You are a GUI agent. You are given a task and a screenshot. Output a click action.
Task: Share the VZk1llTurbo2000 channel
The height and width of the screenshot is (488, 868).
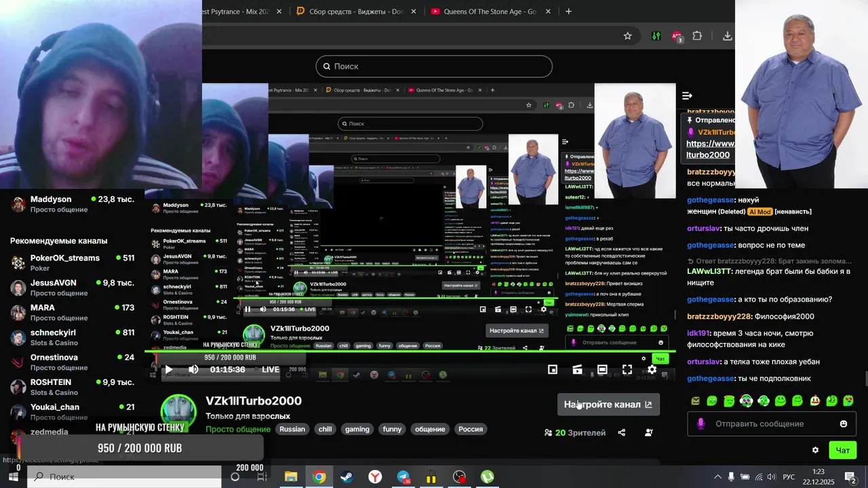tap(622, 432)
